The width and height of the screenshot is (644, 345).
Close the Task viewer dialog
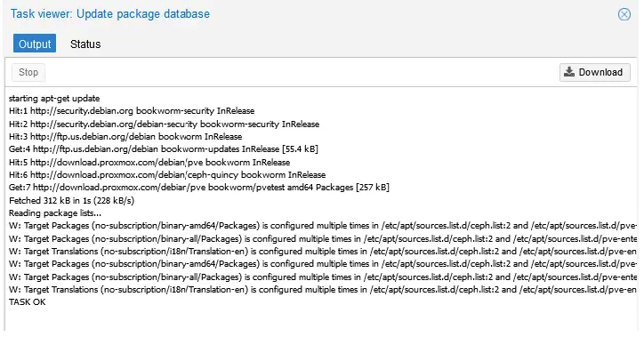coord(624,14)
